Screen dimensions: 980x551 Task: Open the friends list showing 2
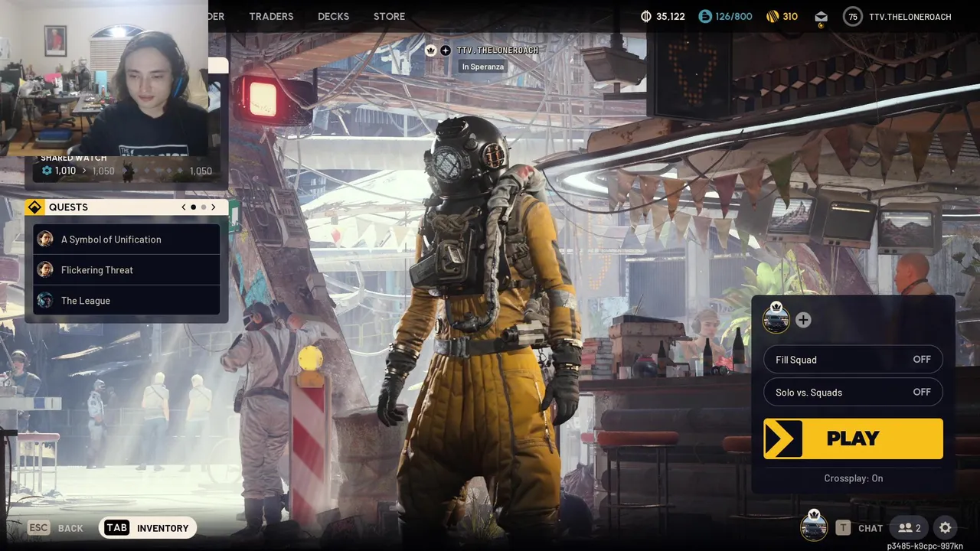click(x=910, y=528)
